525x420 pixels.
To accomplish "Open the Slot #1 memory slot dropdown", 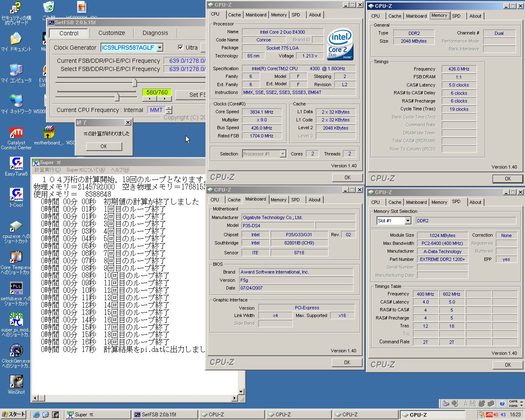I will coord(408,221).
